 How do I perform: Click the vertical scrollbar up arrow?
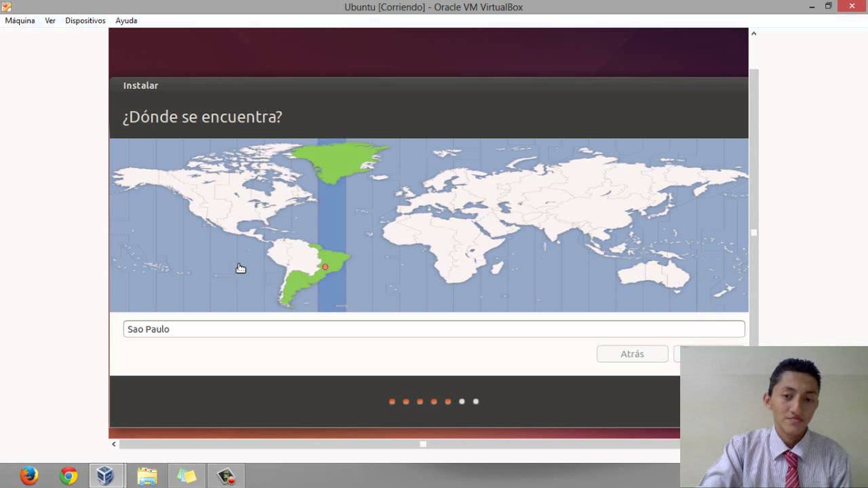click(x=753, y=33)
